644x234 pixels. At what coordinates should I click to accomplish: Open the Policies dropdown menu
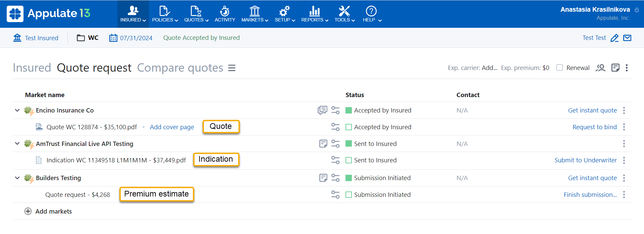point(165,14)
